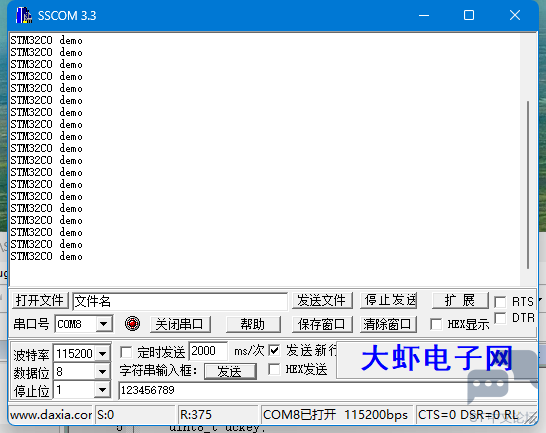
Task: Click the string input field containing 123456789
Action: coord(327,390)
